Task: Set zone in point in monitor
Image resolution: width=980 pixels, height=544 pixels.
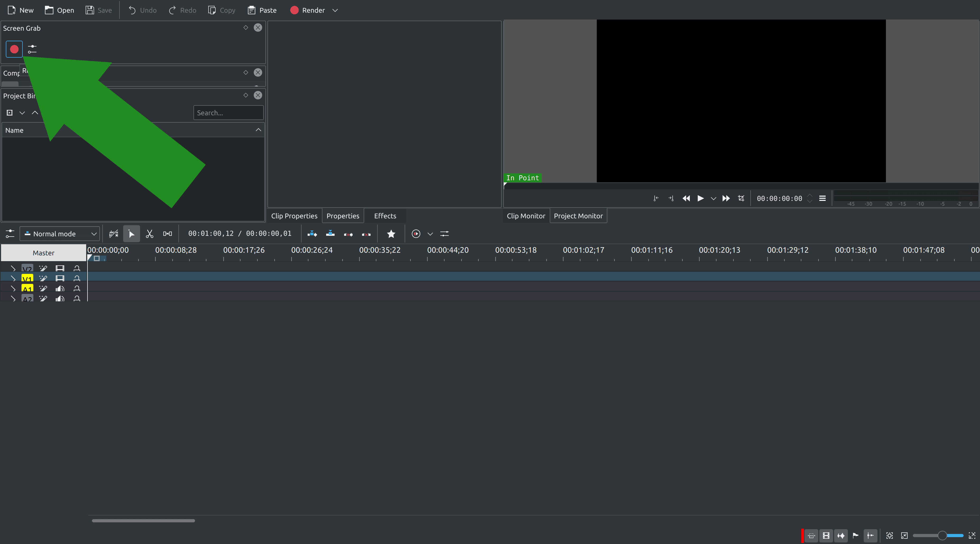Action: (x=656, y=198)
